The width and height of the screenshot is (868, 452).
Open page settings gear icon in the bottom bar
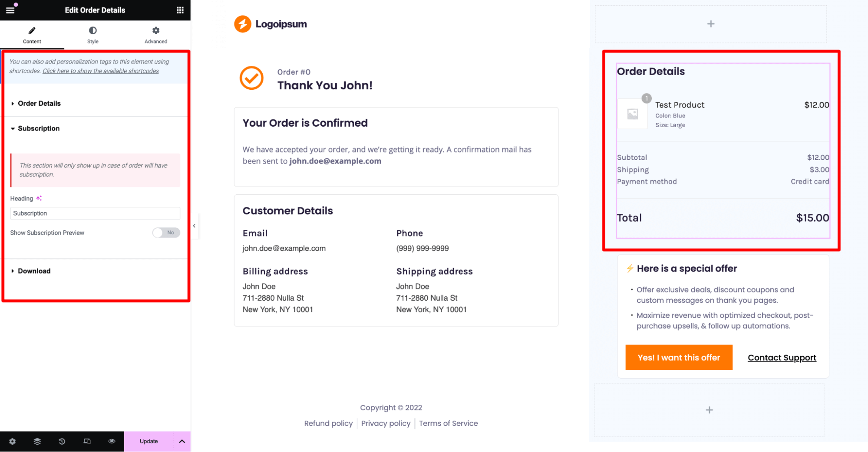(13, 441)
